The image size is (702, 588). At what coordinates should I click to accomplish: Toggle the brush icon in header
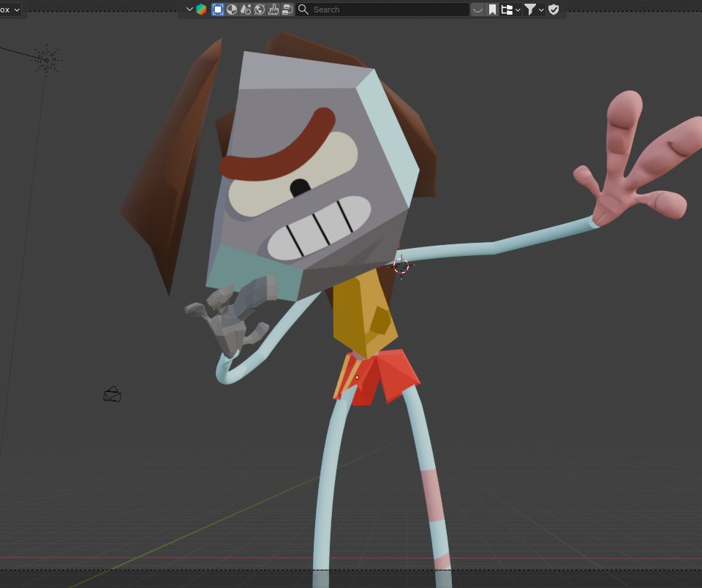point(273,10)
